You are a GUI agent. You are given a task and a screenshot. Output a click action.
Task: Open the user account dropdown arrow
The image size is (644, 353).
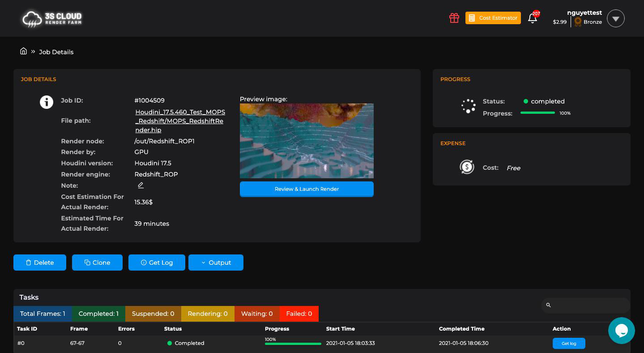point(616,18)
